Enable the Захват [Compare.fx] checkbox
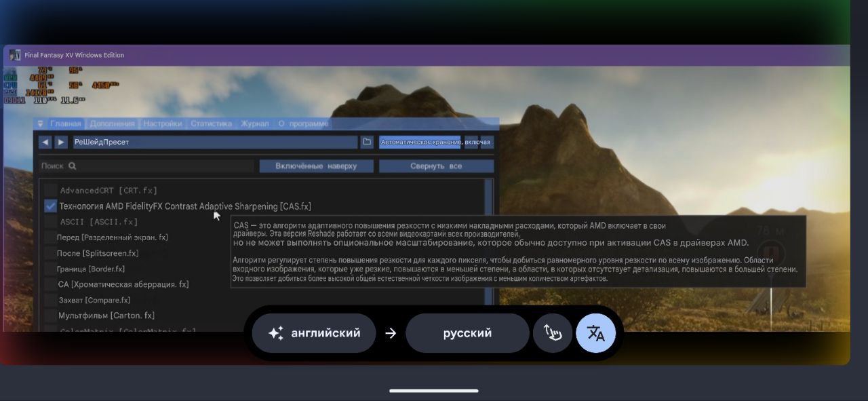The width and height of the screenshot is (868, 401). (51, 300)
